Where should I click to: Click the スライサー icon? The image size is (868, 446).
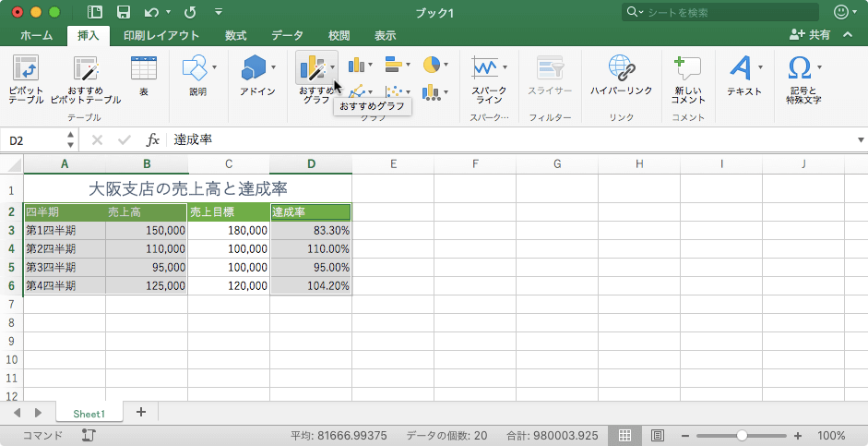click(x=550, y=67)
